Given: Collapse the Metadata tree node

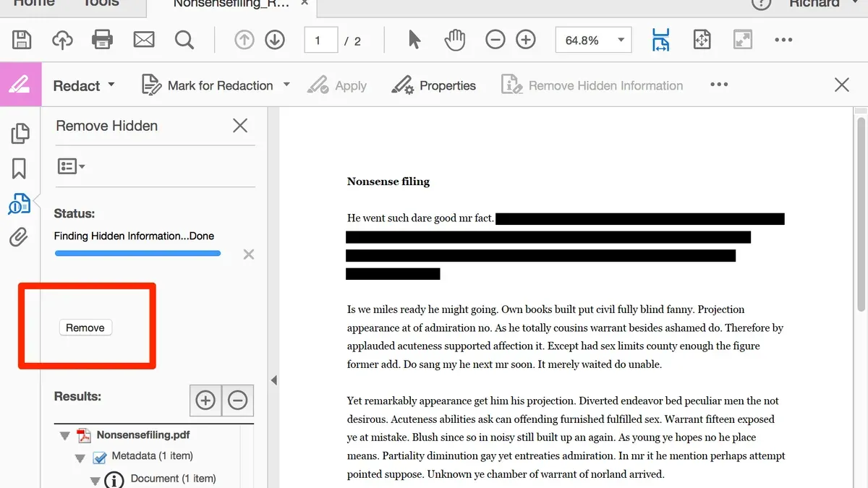Looking at the screenshot, I should coord(80,458).
